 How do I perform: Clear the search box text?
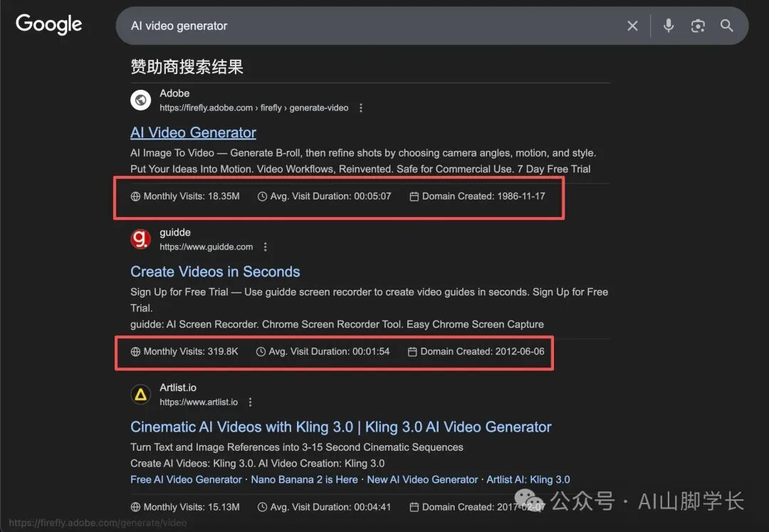(633, 26)
